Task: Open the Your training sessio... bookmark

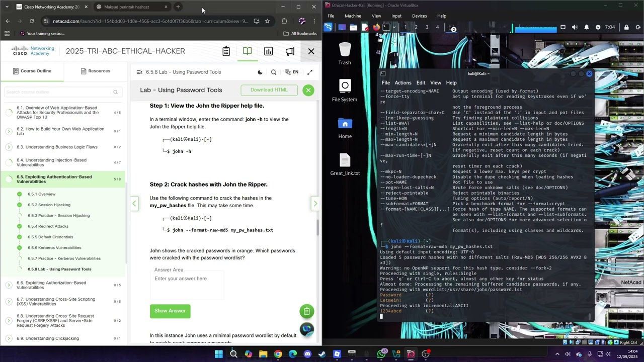Action: (42, 34)
